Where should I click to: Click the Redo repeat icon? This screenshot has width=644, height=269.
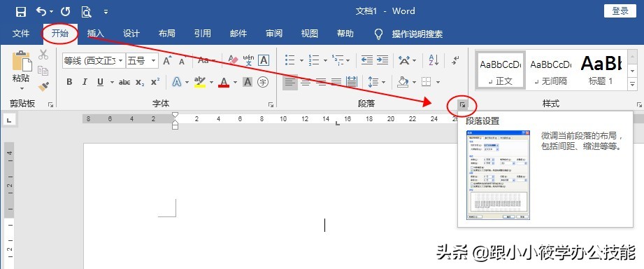(x=65, y=11)
